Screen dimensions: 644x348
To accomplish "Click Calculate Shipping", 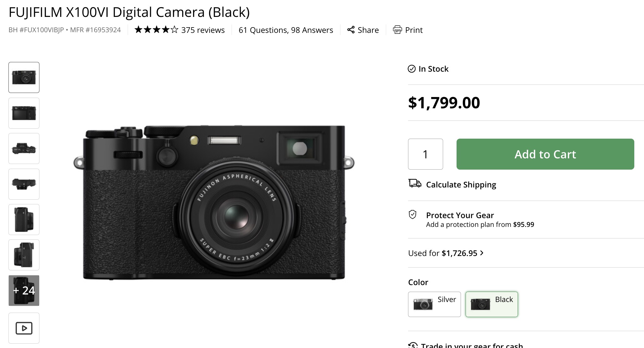I will point(461,185).
